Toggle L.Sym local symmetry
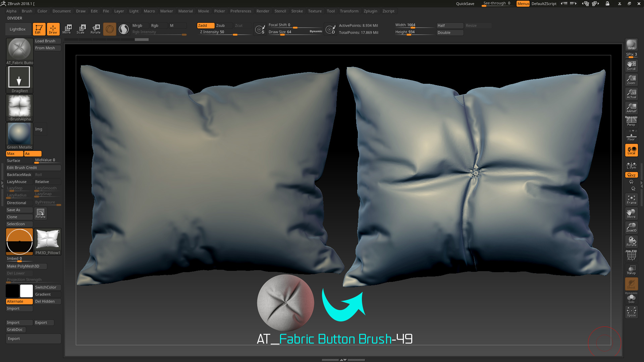This screenshot has width=644, height=362. (x=631, y=166)
